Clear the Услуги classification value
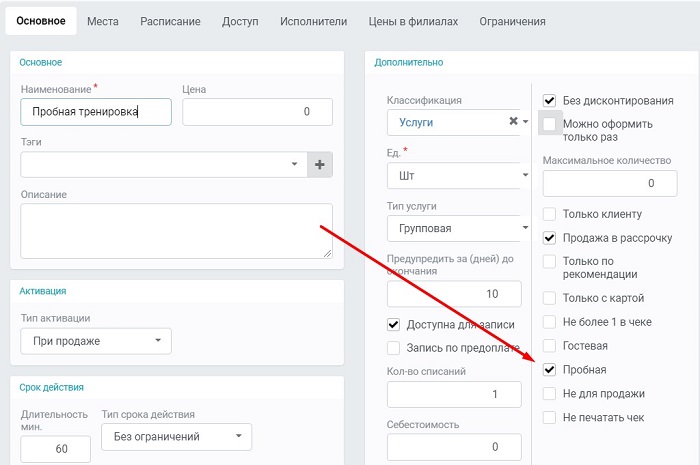The height and width of the screenshot is (465, 700). 513,121
